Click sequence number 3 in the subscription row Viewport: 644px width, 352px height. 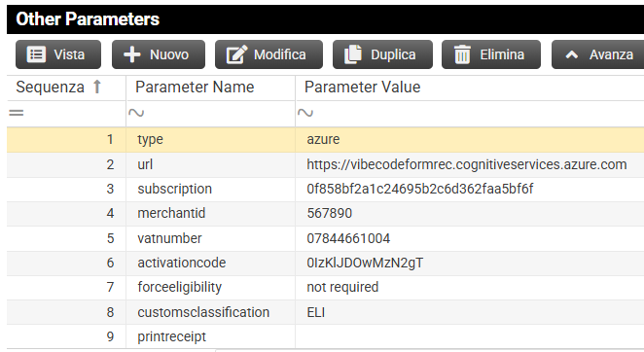pos(110,189)
